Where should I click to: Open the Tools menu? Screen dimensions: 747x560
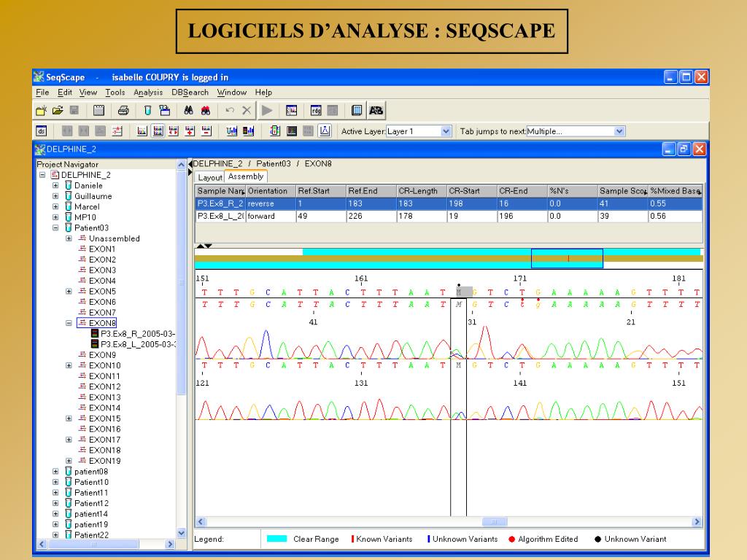[115, 93]
